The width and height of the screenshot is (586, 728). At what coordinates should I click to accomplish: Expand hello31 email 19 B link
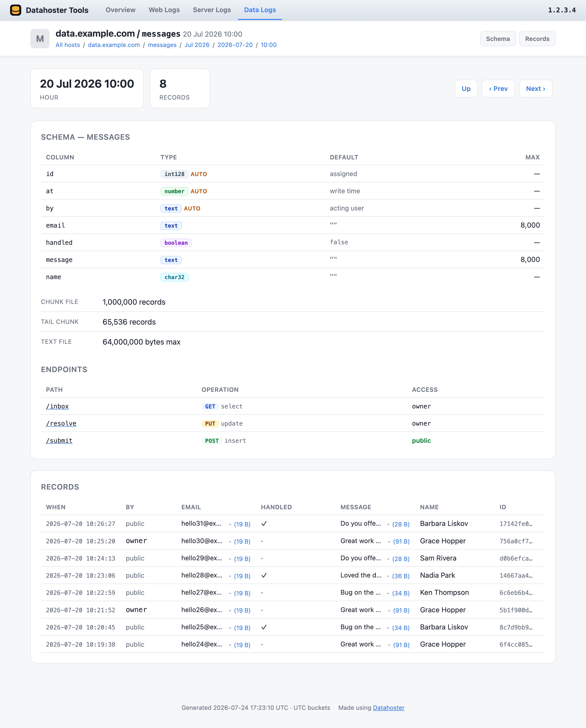[x=242, y=524]
